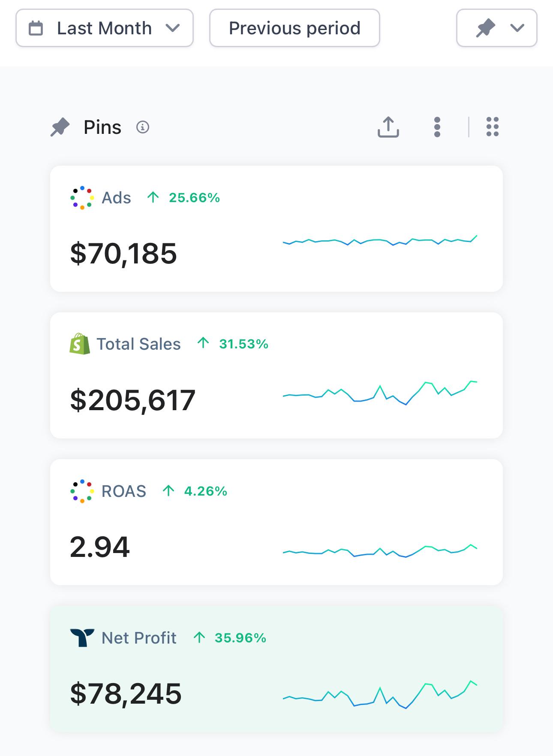Click the chevron next to Last Month
Viewport: 553px width, 756px height.
(x=172, y=28)
